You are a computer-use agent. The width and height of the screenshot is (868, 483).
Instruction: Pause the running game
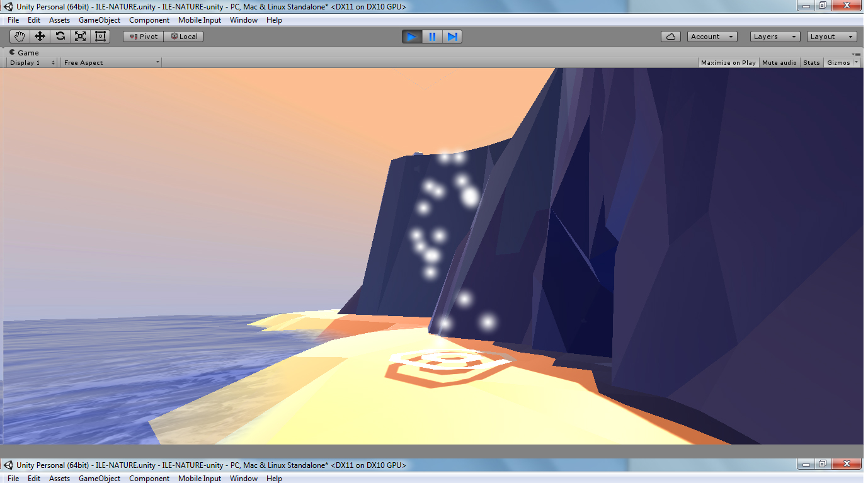coord(432,37)
